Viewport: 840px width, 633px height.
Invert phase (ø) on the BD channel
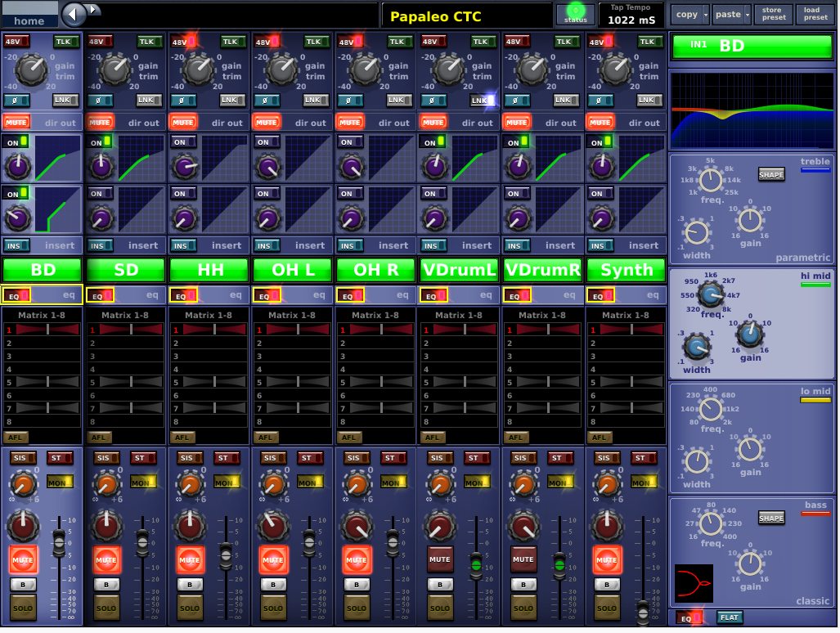[16, 100]
